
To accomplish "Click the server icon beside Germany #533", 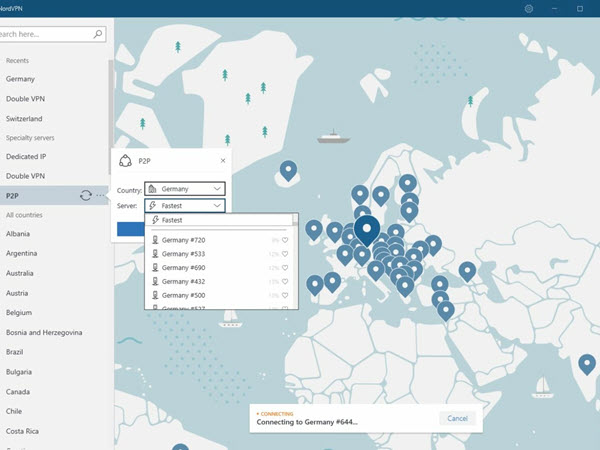I will (x=155, y=254).
